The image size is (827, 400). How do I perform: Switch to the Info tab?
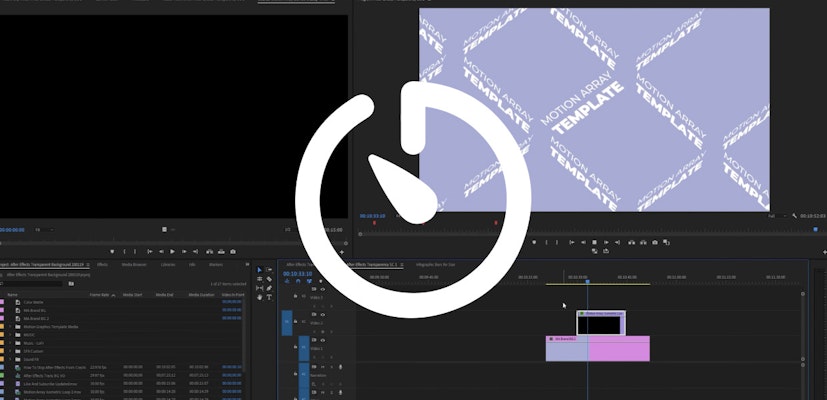[192, 264]
